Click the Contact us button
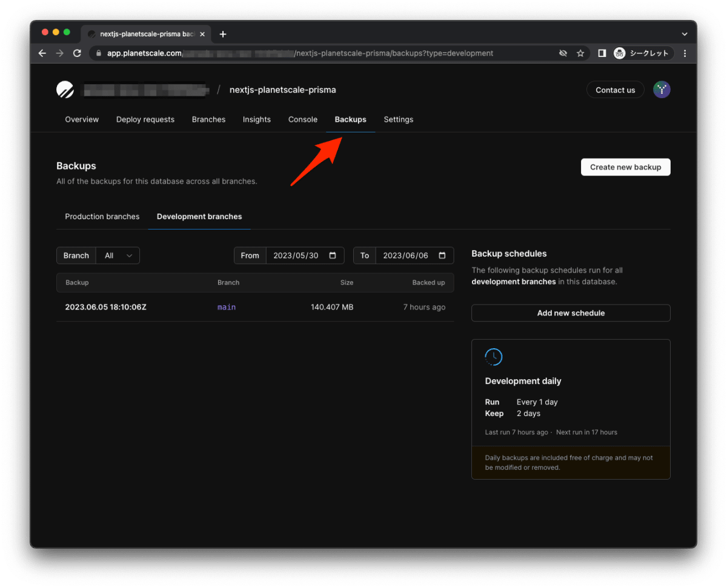The height and width of the screenshot is (588, 727). [x=616, y=90]
